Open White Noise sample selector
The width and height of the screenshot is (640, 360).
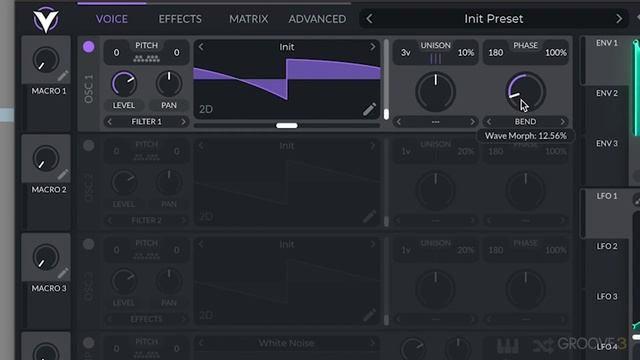287,343
